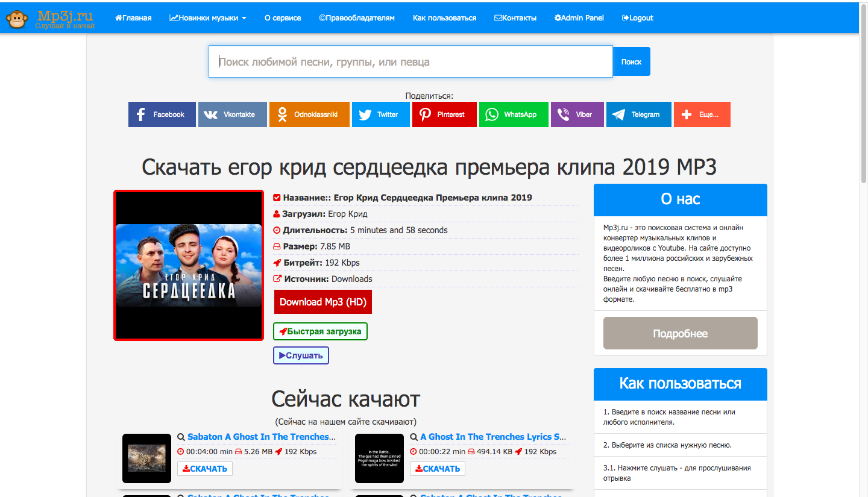Viewport: 868px width, 497px height.
Task: Send the link via WhatsApp
Action: [514, 114]
